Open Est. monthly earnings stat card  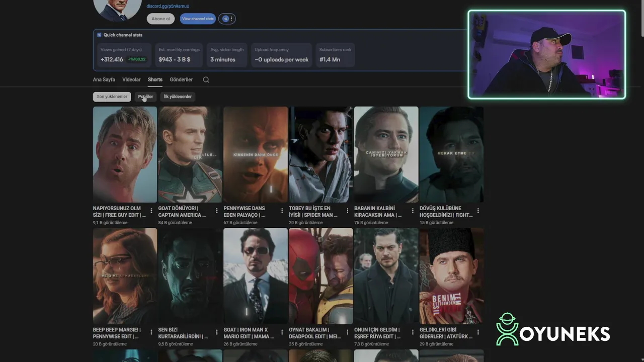[x=179, y=55]
